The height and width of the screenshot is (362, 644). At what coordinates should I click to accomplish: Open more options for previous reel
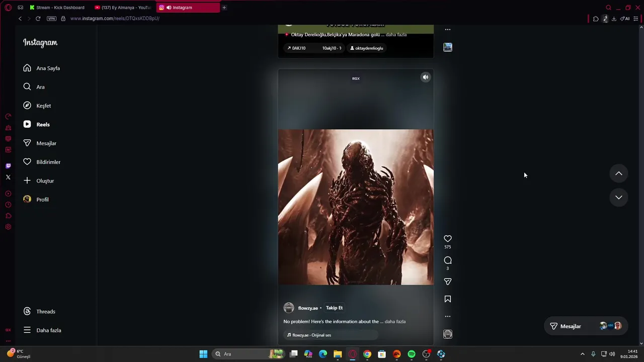coord(448,30)
